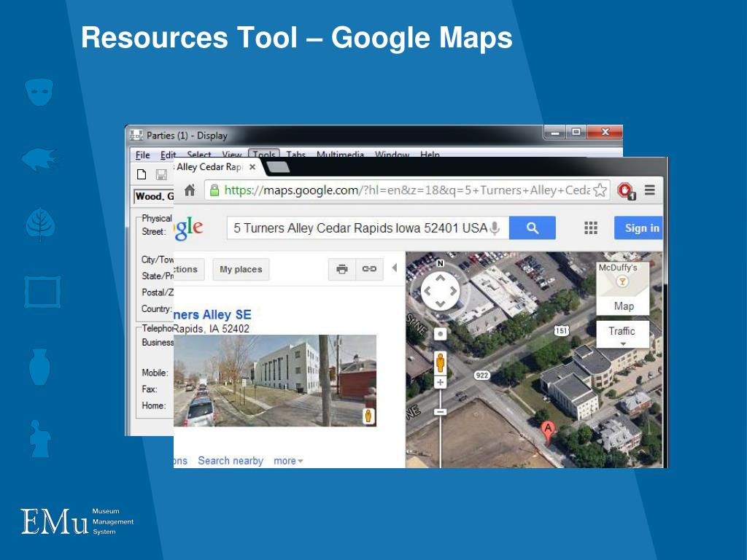Screen dimensions: 747x560
Task: Switch to Map view thumbnail
Action: 623,288
